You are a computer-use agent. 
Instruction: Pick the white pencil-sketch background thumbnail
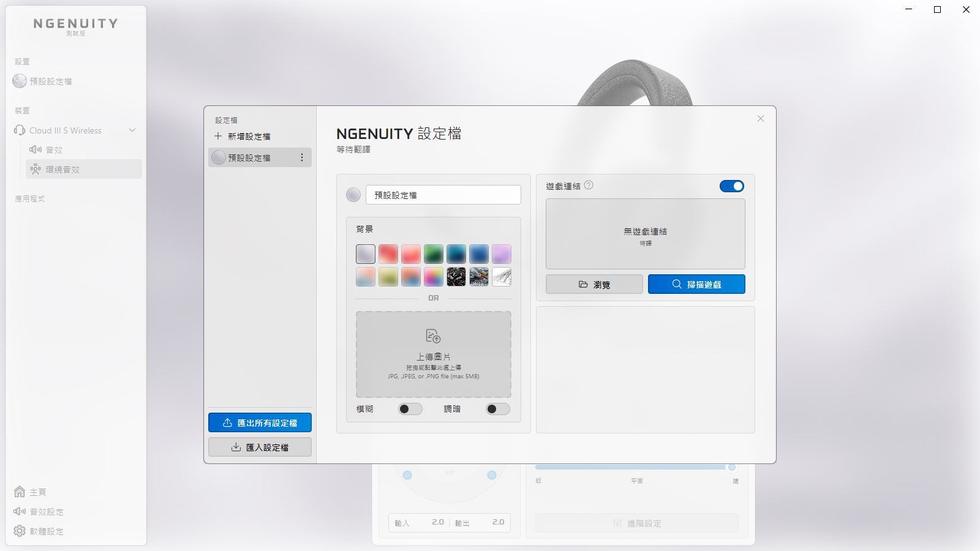pyautogui.click(x=502, y=277)
